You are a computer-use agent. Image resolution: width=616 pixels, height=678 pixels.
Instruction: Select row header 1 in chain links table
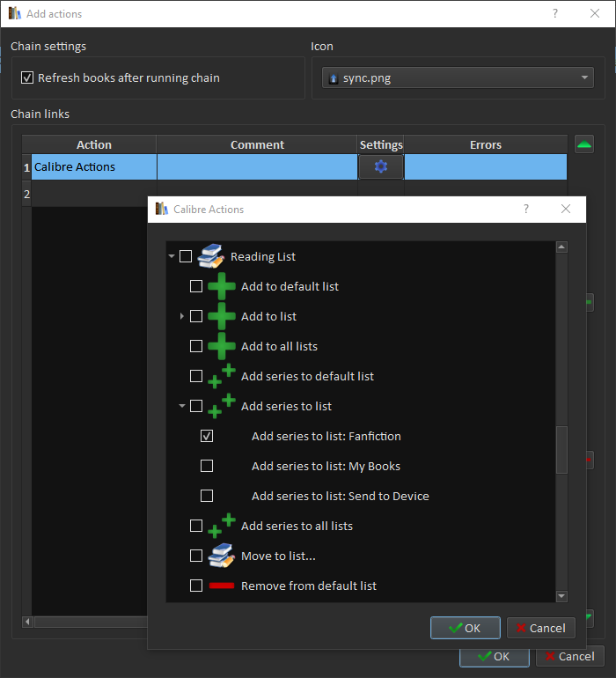click(x=26, y=167)
